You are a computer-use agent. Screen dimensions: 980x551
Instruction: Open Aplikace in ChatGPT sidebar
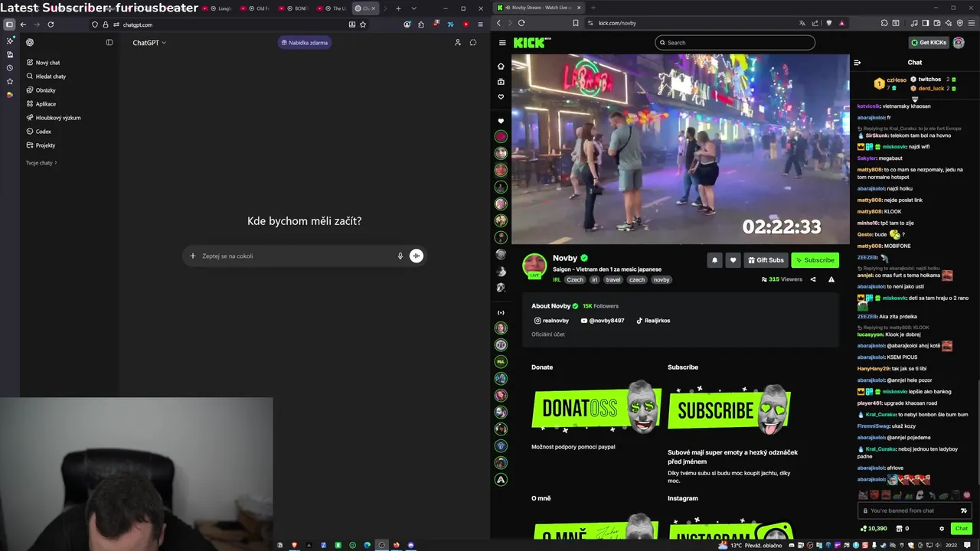point(41,104)
